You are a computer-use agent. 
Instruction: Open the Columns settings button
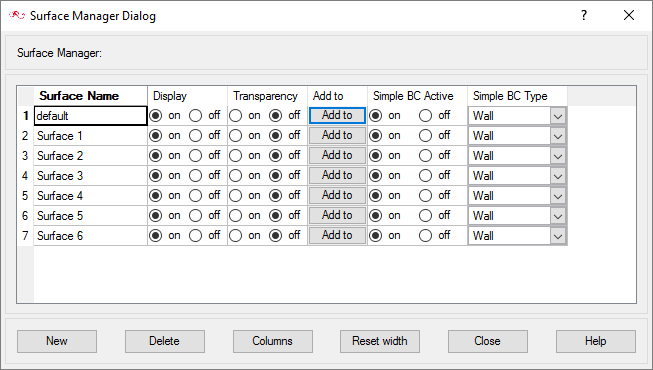(x=272, y=341)
